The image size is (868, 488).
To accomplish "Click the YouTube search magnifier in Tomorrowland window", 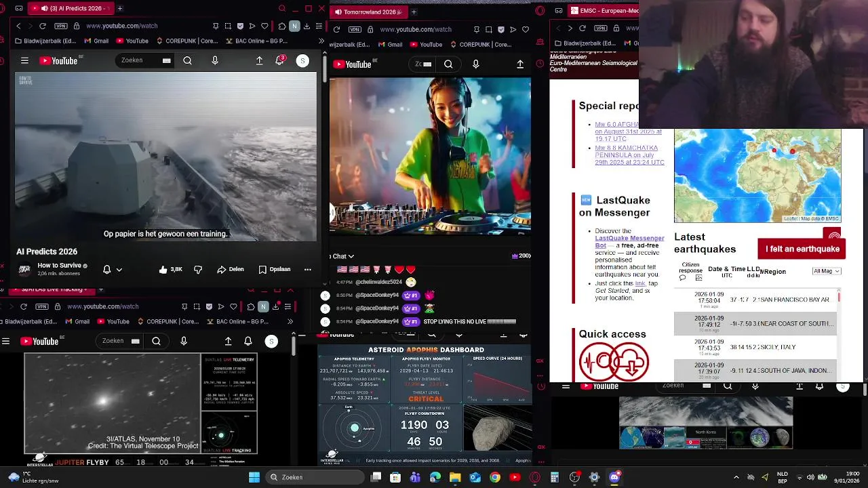I will click(448, 64).
